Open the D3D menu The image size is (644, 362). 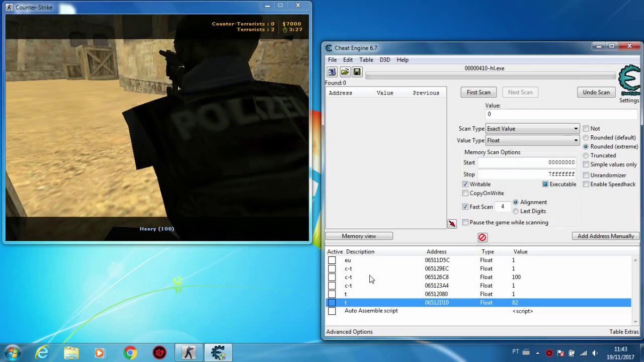385,60
